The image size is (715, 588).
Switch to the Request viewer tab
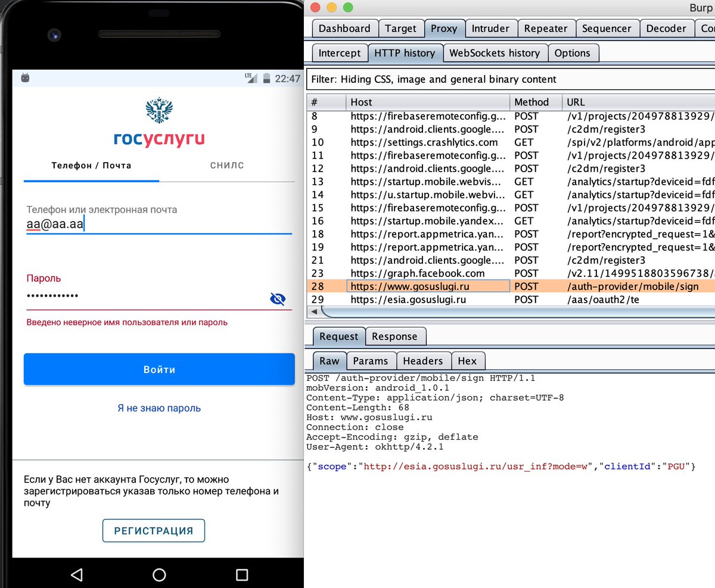[338, 337]
